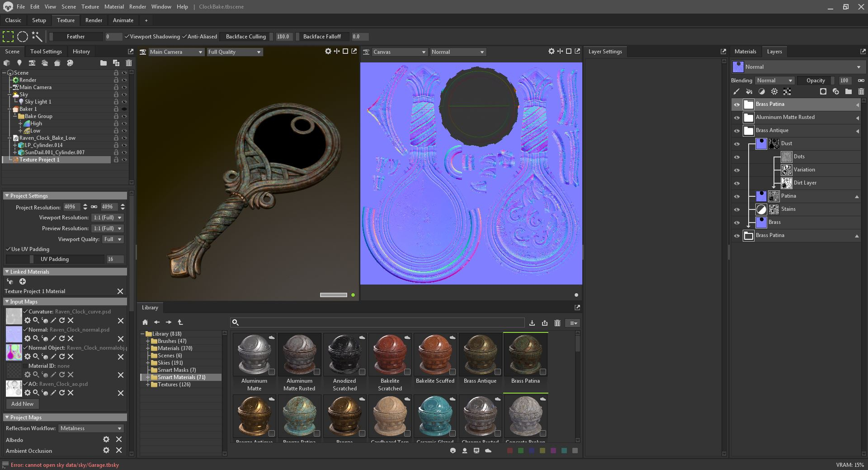
Task: Open the Full Quality dropdown
Action: [x=235, y=52]
